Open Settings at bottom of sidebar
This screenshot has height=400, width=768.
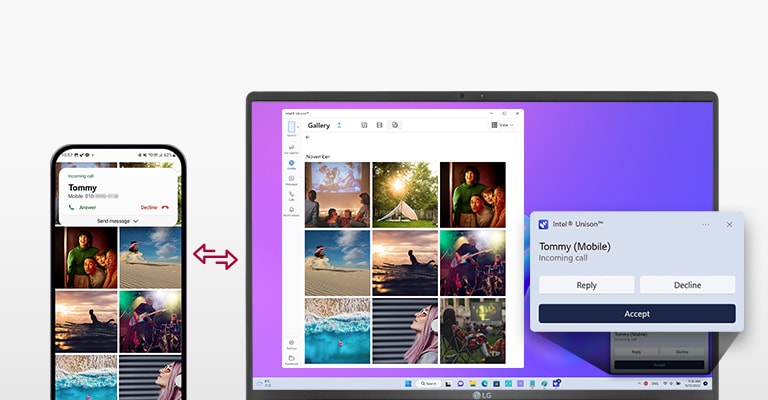click(292, 344)
